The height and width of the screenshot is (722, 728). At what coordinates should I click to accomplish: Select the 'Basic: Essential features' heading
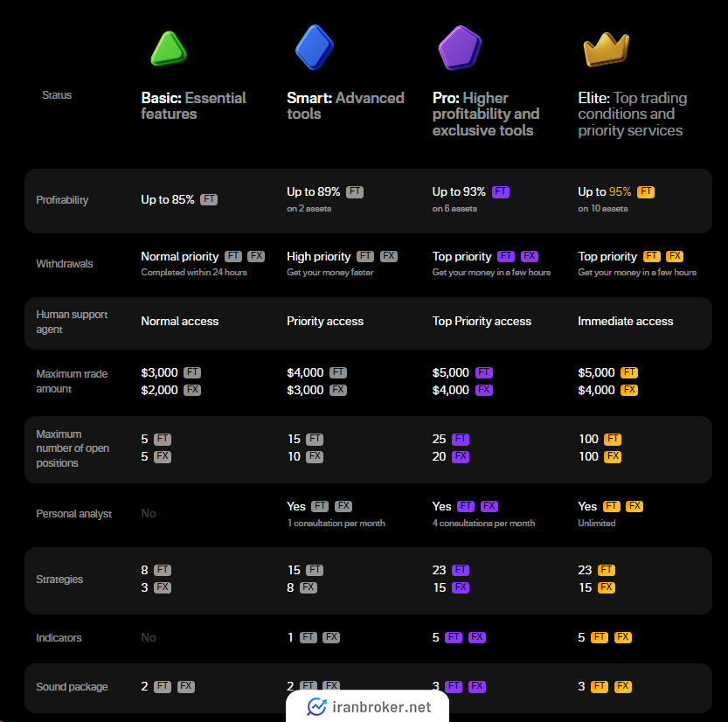coord(194,106)
